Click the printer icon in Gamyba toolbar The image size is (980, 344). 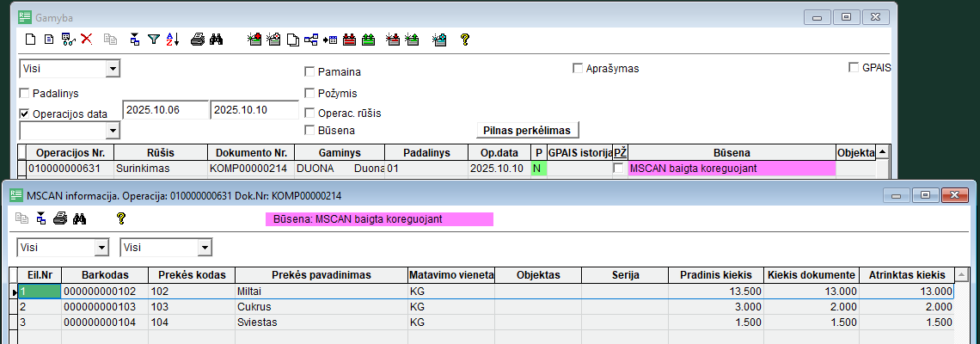(x=198, y=39)
